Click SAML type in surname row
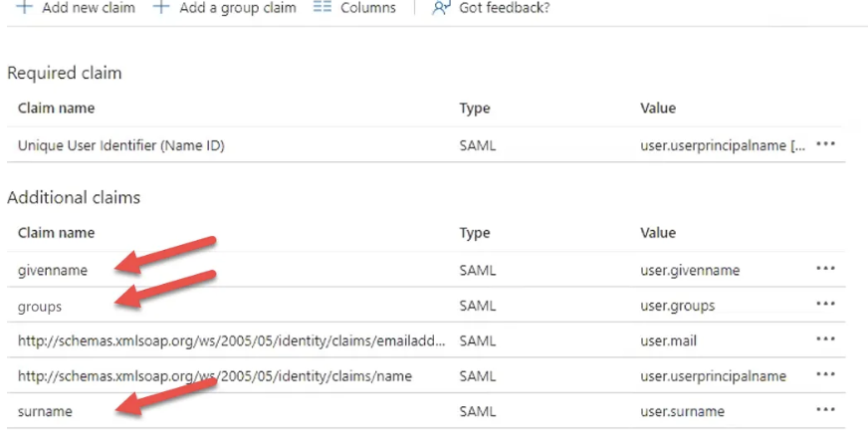This screenshot has width=868, height=446. click(478, 412)
